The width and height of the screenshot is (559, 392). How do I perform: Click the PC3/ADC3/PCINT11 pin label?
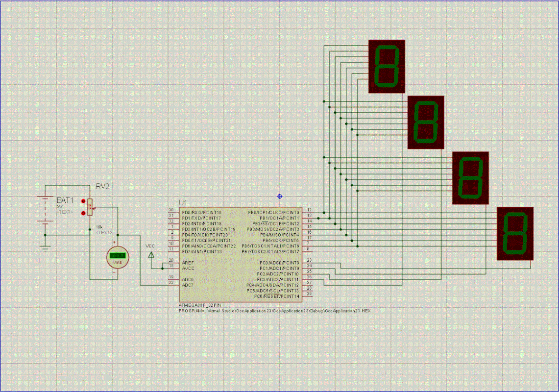(278, 279)
